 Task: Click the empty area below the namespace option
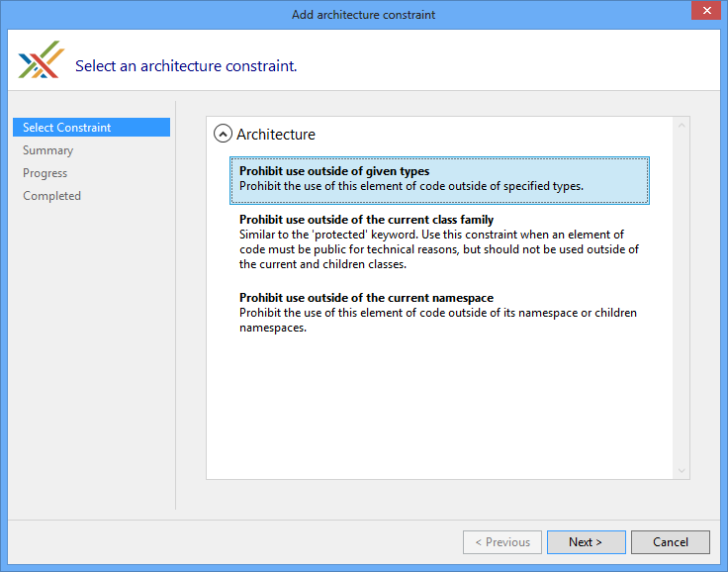coord(439,406)
